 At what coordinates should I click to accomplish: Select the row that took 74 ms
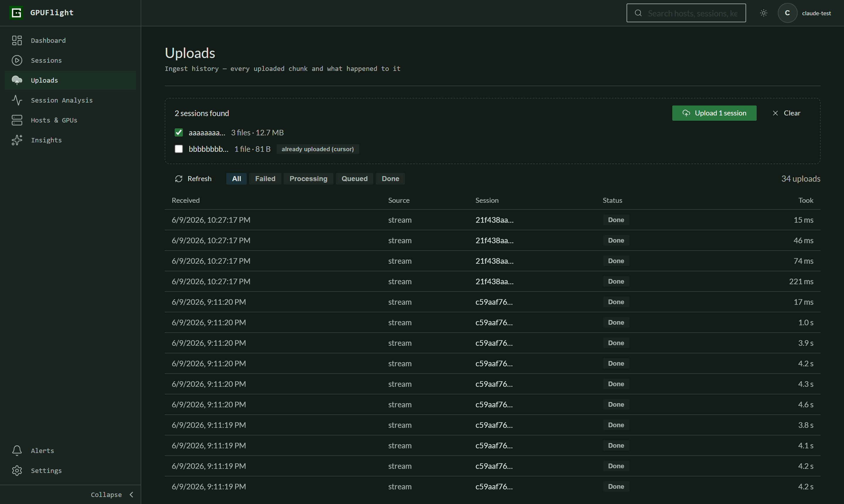click(x=492, y=261)
